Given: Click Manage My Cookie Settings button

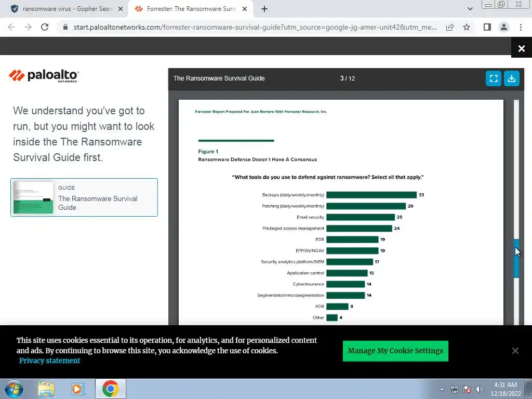Looking at the screenshot, I should [x=395, y=351].
